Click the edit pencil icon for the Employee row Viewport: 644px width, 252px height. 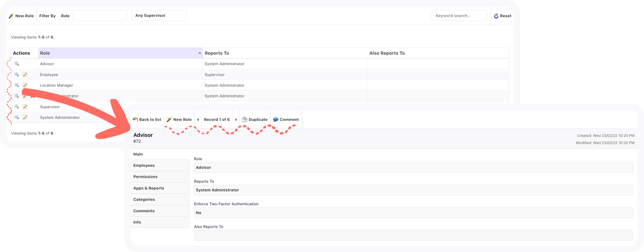coord(25,74)
